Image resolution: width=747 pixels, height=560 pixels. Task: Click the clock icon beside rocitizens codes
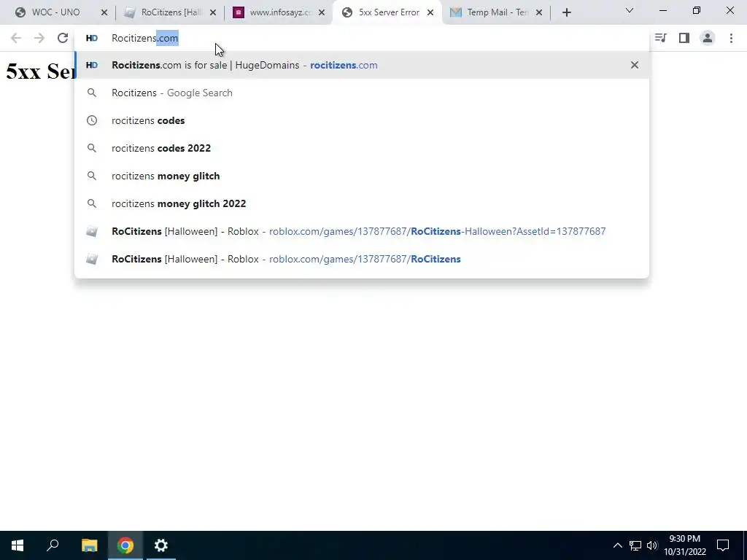coord(91,120)
